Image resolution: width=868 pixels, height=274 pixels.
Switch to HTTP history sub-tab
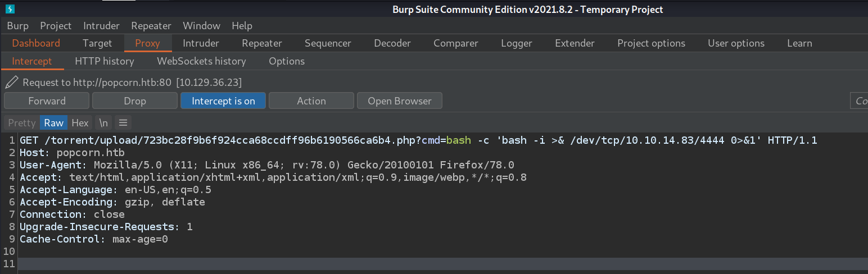105,61
